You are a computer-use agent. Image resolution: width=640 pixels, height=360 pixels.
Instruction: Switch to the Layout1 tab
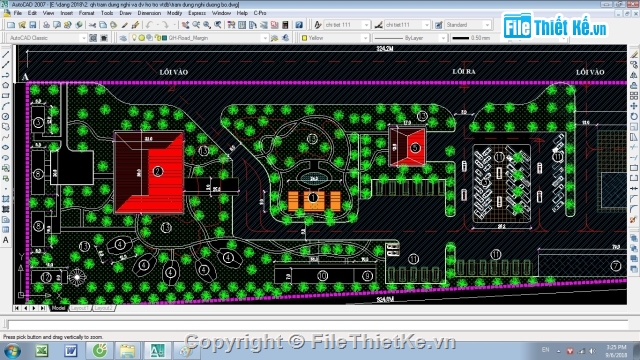point(80,308)
